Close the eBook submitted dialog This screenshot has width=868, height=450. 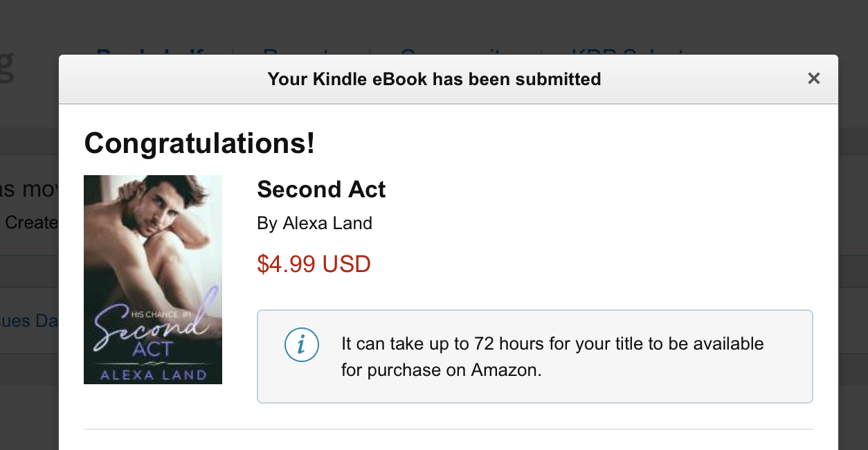pos(813,79)
